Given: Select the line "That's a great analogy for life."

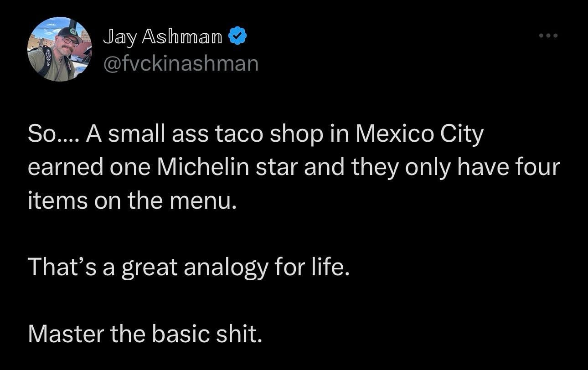Looking at the screenshot, I should tap(189, 268).
